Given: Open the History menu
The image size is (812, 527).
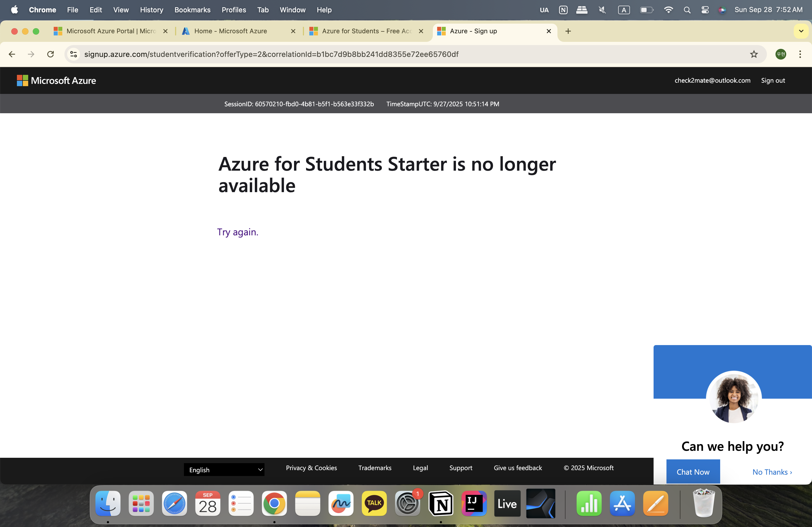Looking at the screenshot, I should click(151, 10).
